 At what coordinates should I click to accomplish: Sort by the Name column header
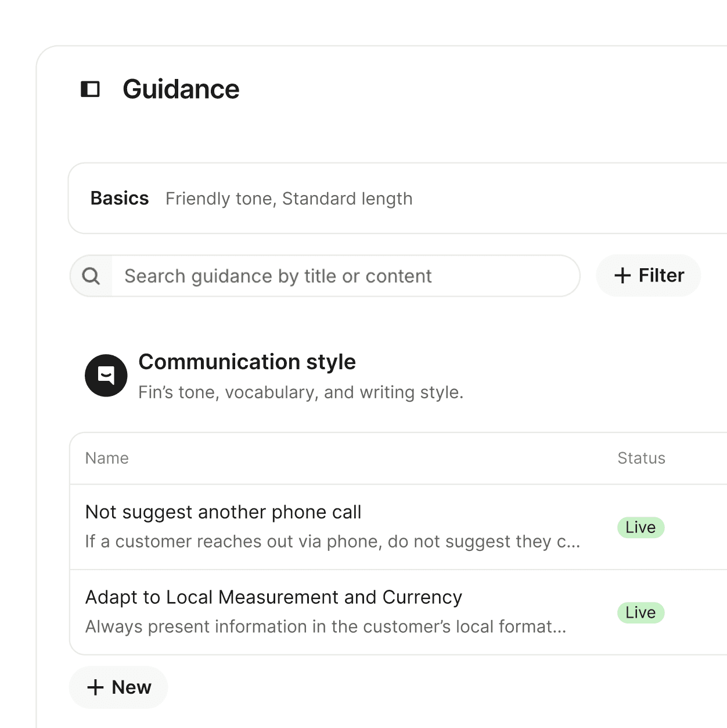[x=107, y=458]
